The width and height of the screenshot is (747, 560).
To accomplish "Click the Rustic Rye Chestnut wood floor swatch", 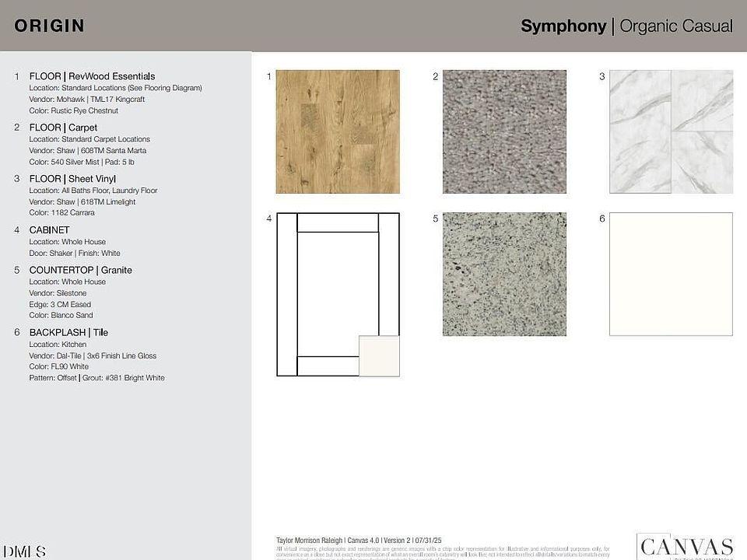I will pos(338,131).
